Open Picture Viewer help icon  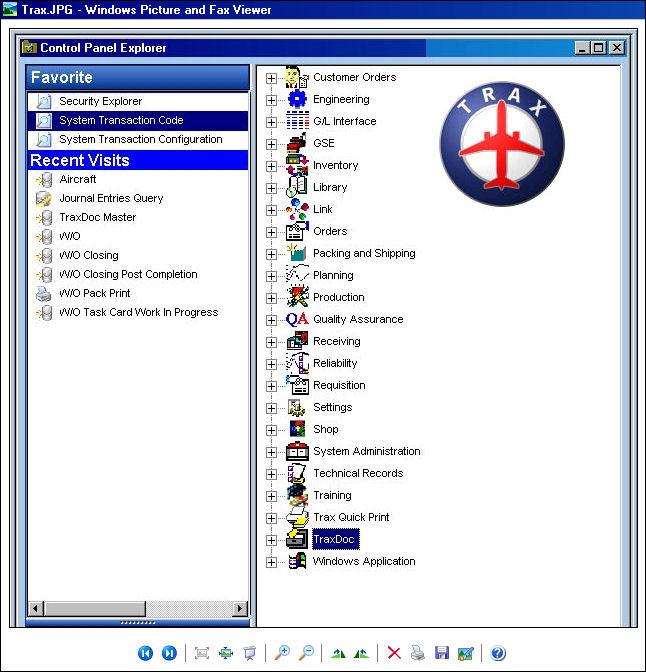pyautogui.click(x=498, y=653)
